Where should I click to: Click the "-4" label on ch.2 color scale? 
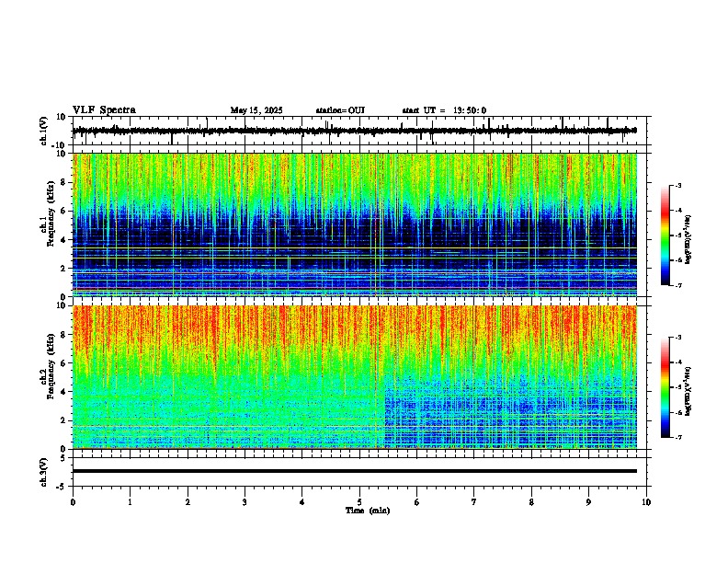click(x=677, y=362)
